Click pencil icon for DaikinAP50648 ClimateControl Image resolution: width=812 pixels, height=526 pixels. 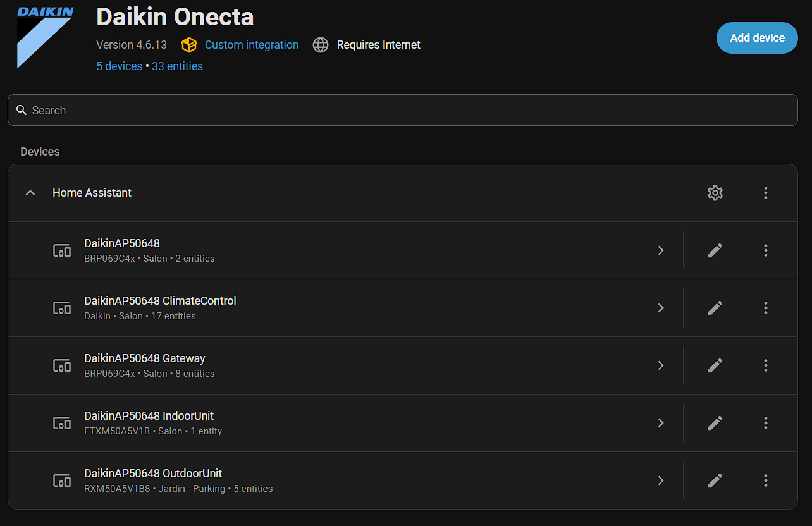(715, 308)
